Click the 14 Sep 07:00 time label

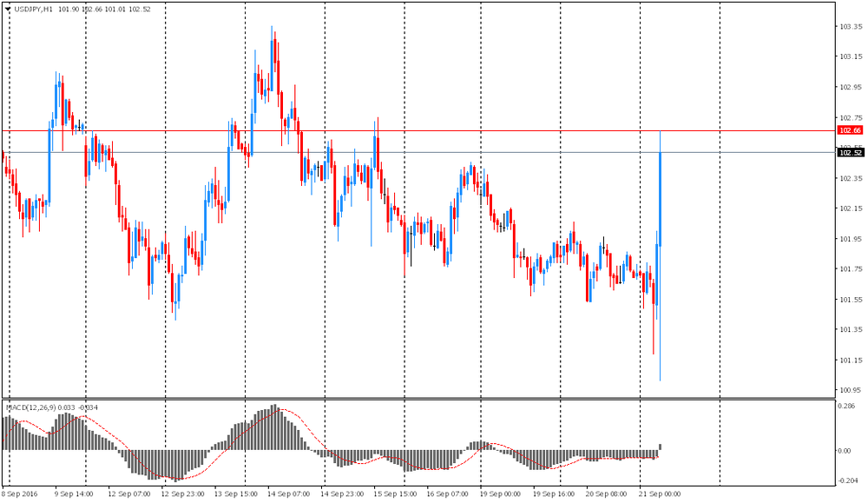[x=288, y=494]
